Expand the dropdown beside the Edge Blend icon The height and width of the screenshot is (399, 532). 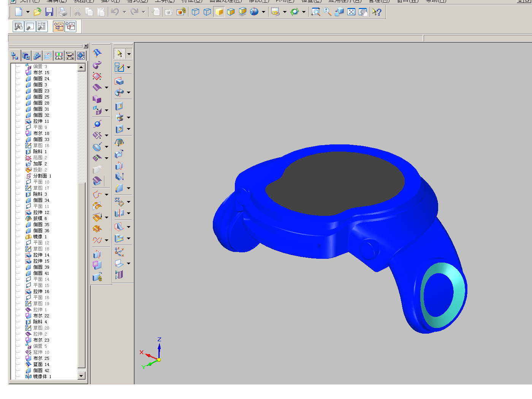pos(129,188)
